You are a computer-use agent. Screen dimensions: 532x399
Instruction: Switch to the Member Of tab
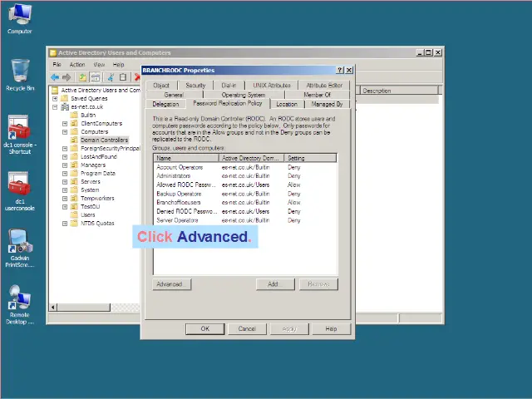pos(317,95)
